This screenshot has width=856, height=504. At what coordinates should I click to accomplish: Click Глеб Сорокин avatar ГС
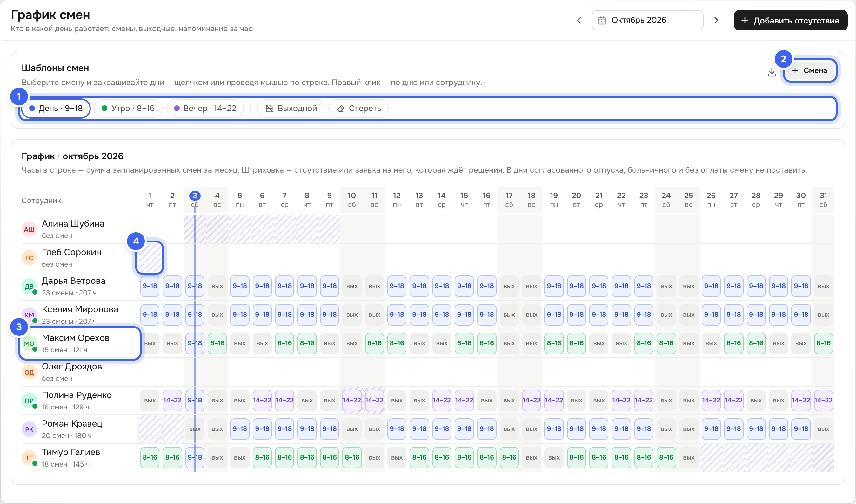tap(29, 258)
